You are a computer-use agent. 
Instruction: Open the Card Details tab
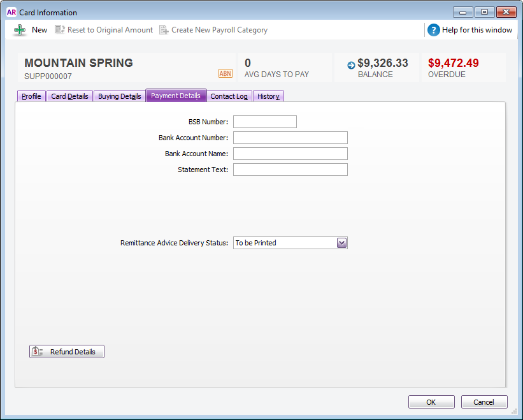pos(69,96)
